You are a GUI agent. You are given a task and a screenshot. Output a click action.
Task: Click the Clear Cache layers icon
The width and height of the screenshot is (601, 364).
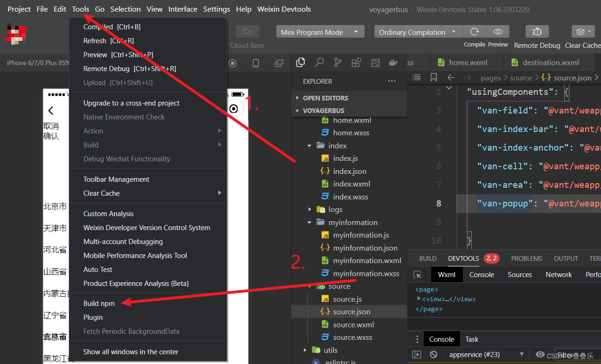pyautogui.click(x=583, y=32)
